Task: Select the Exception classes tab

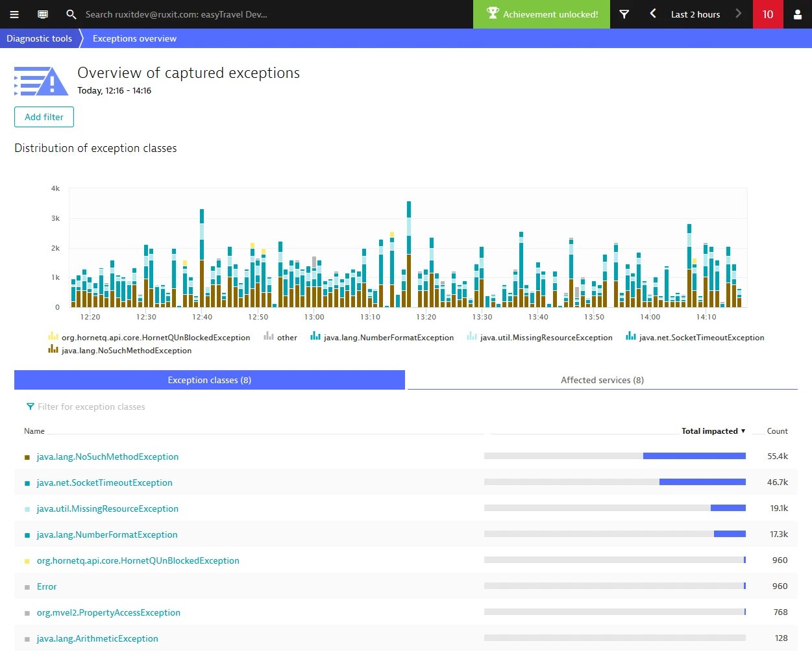Action: [x=209, y=380]
